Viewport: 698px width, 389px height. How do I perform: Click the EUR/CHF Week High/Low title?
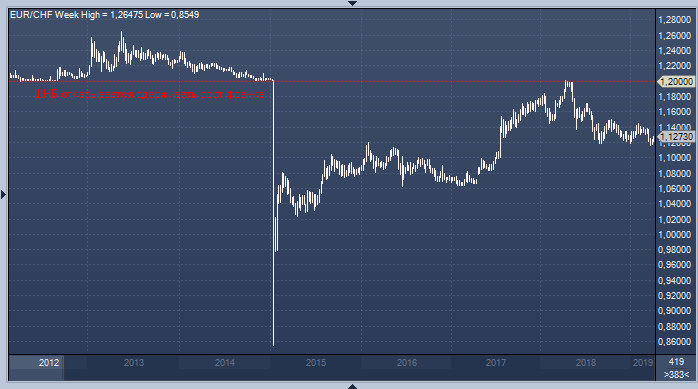click(105, 15)
